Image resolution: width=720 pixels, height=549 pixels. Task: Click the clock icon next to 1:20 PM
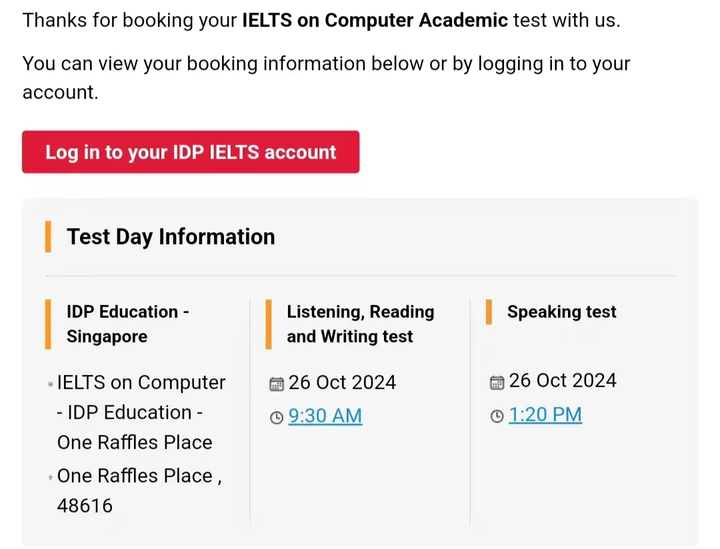pyautogui.click(x=497, y=416)
